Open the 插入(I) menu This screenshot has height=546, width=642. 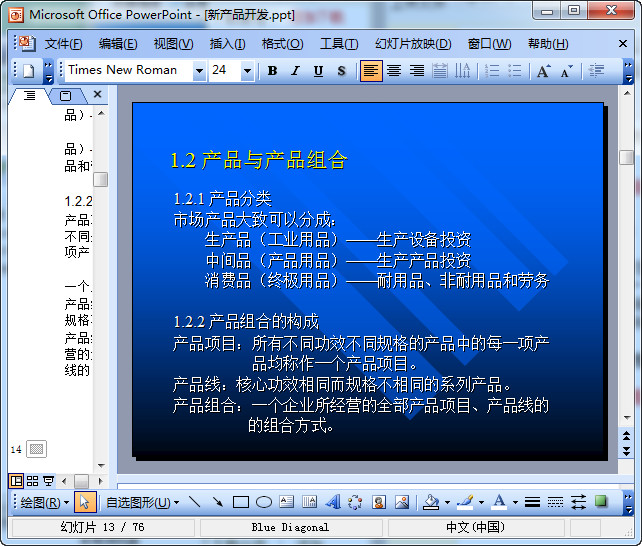pyautogui.click(x=227, y=44)
